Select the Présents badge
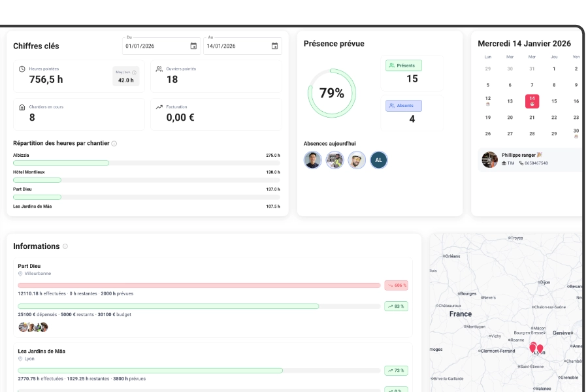The image size is (588, 392). pyautogui.click(x=404, y=65)
